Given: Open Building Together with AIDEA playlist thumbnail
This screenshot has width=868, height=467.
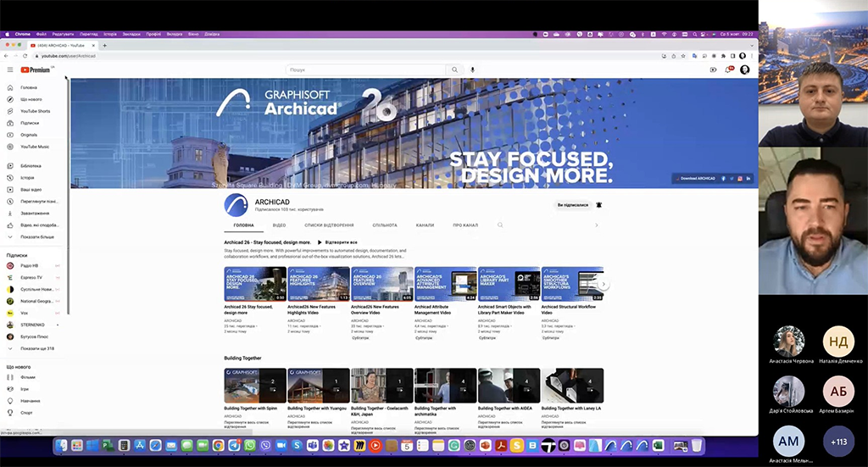Looking at the screenshot, I should pos(509,386).
